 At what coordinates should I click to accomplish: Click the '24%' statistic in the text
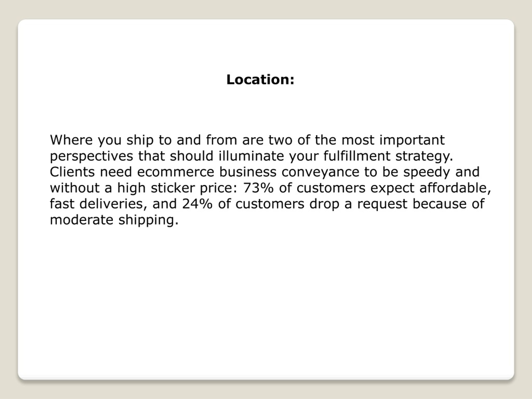197,204
